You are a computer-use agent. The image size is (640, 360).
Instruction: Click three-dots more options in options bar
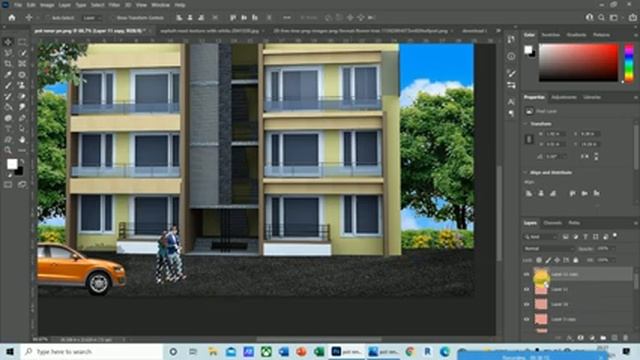click(287, 18)
